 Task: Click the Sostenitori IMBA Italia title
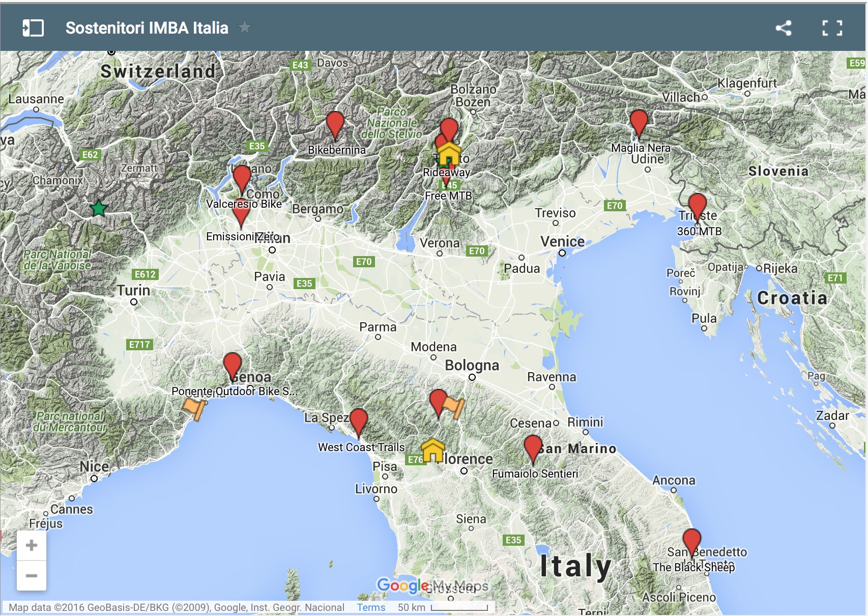[147, 28]
